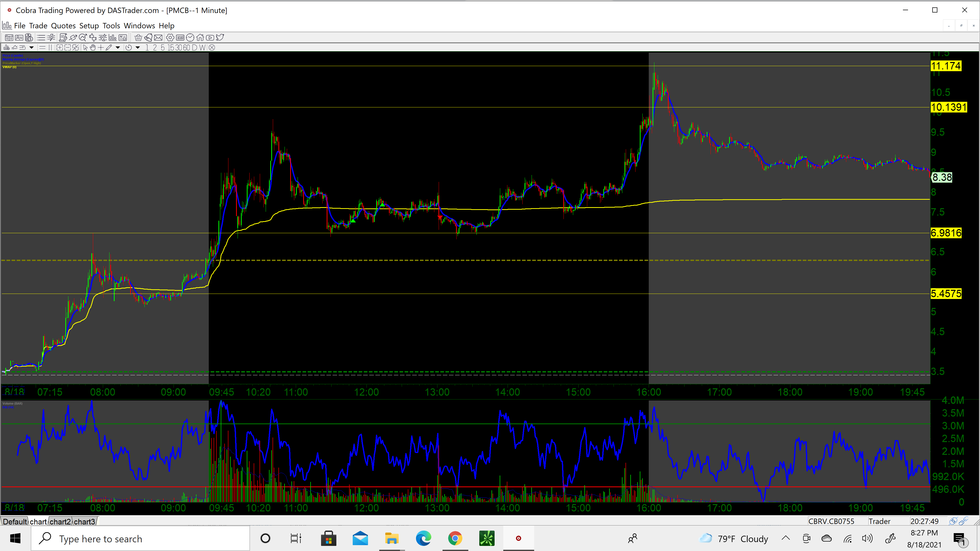The width and height of the screenshot is (980, 551).
Task: Toggle the vertical line drawing tool
Action: pos(50,47)
